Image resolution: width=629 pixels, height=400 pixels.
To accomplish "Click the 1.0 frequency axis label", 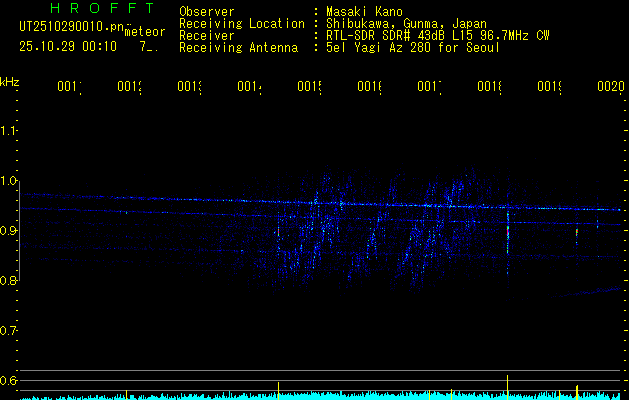I will coord(10,180).
